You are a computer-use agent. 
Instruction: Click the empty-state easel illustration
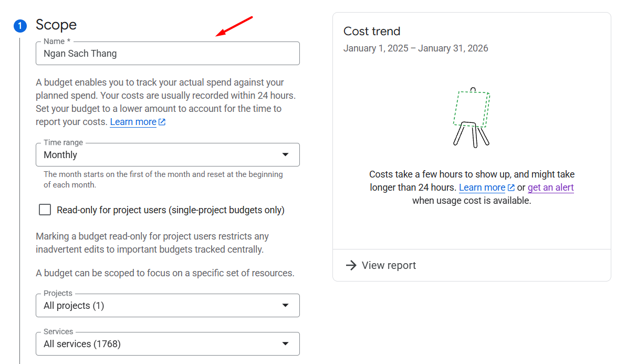(x=472, y=117)
